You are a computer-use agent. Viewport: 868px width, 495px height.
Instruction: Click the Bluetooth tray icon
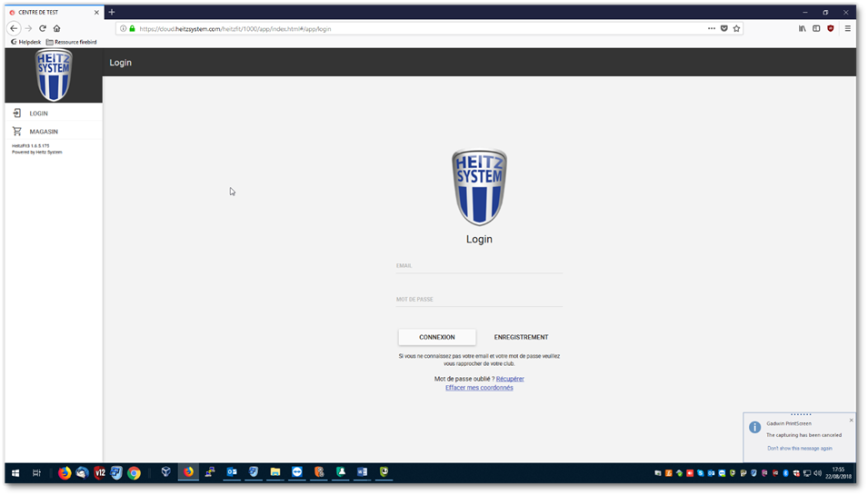[785, 473]
